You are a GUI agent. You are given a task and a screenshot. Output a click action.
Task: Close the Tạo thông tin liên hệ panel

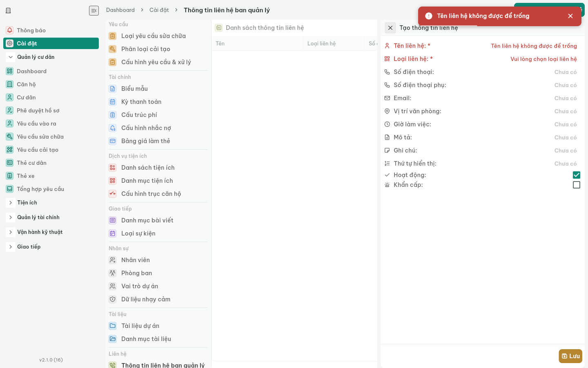390,28
